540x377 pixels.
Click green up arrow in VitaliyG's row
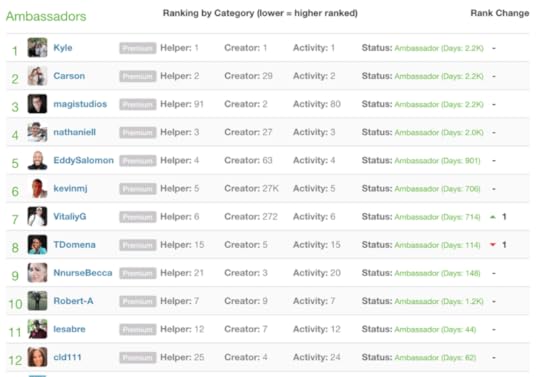click(x=493, y=217)
